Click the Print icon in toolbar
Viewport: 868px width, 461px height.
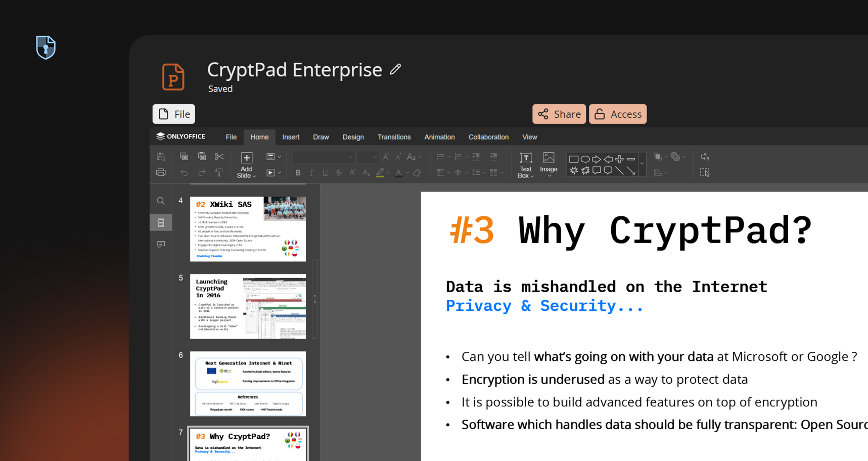point(161,172)
